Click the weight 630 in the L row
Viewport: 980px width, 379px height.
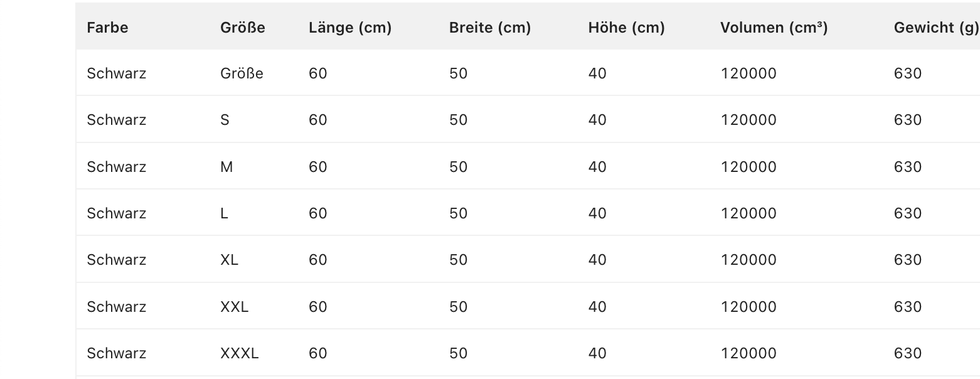(908, 213)
